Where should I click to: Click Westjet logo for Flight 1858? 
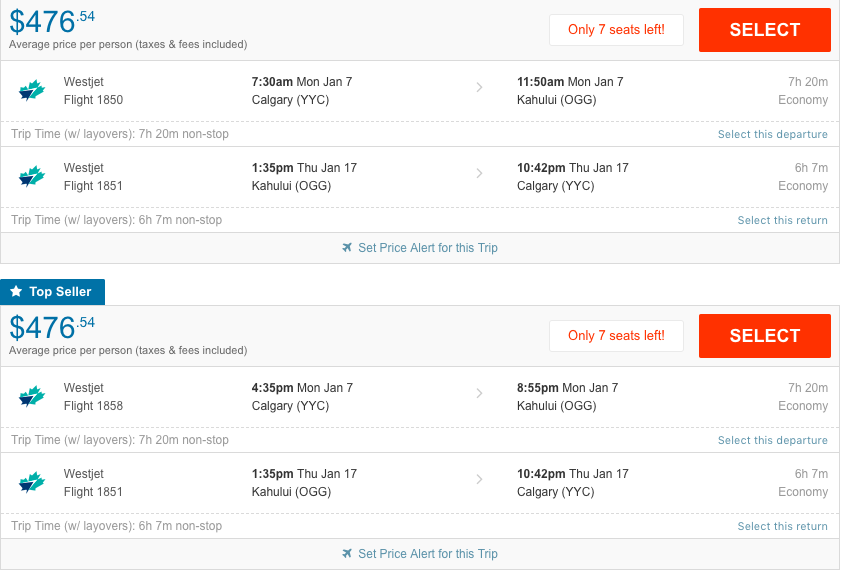click(x=32, y=396)
